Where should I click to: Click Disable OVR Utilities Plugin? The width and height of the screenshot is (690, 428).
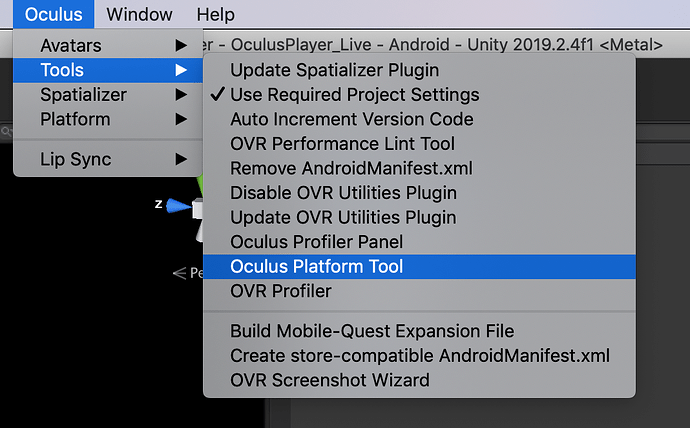coord(343,193)
